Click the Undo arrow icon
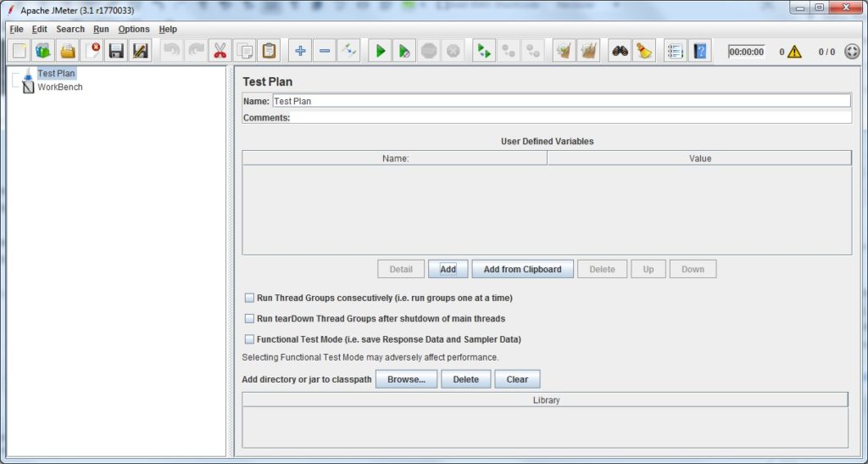This screenshot has width=868, height=464. tap(171, 52)
